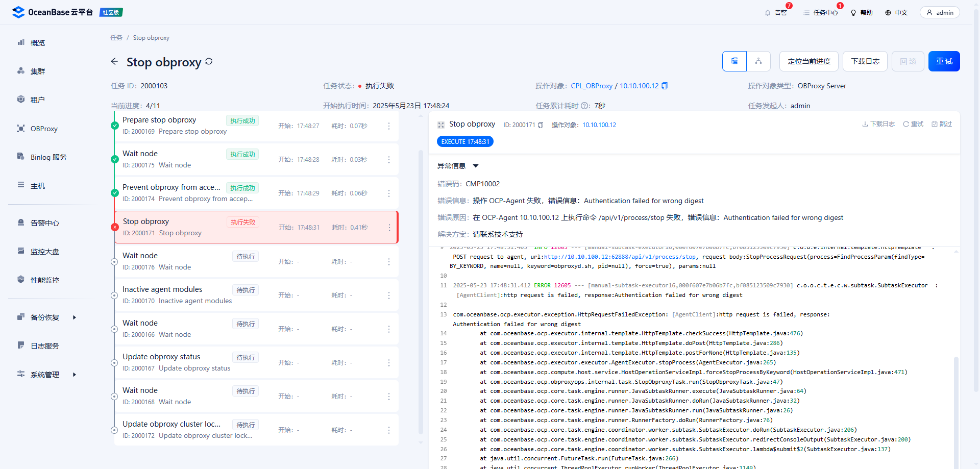Open more menu for failed Stop obproxy row
Viewport: 980px width, 469px height.
tap(389, 228)
